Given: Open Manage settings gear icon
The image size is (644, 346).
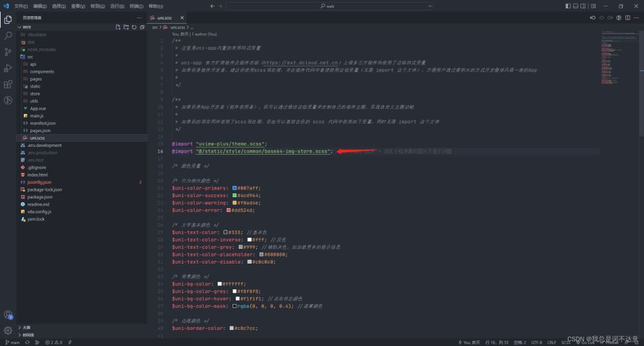Looking at the screenshot, I should [8, 331].
